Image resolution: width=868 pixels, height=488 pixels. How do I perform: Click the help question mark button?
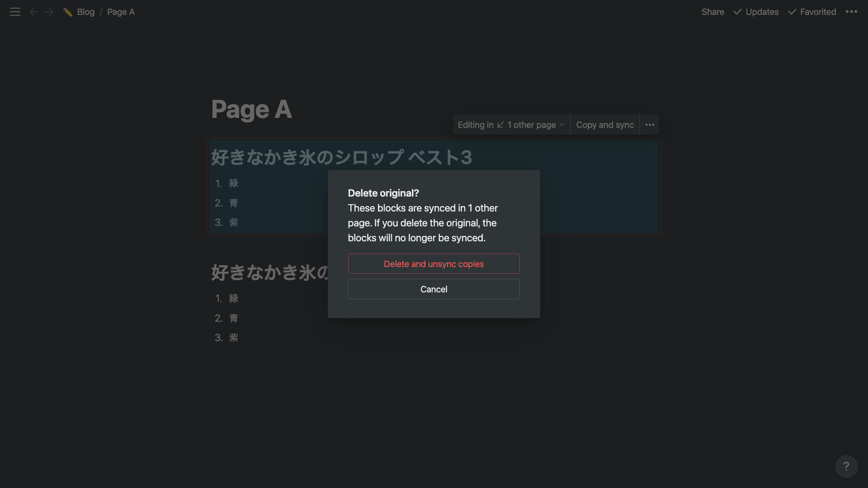tap(846, 466)
